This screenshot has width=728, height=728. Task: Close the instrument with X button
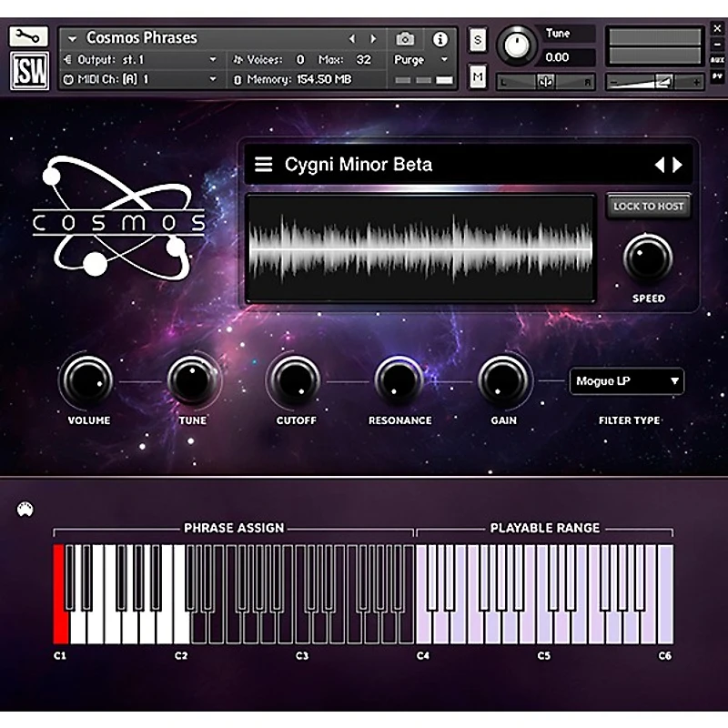click(717, 29)
